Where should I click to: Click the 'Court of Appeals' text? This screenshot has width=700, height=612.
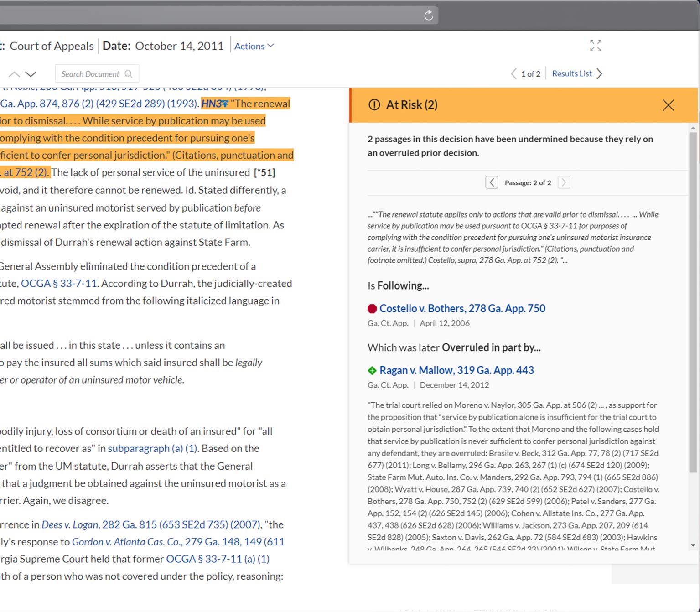pos(52,46)
